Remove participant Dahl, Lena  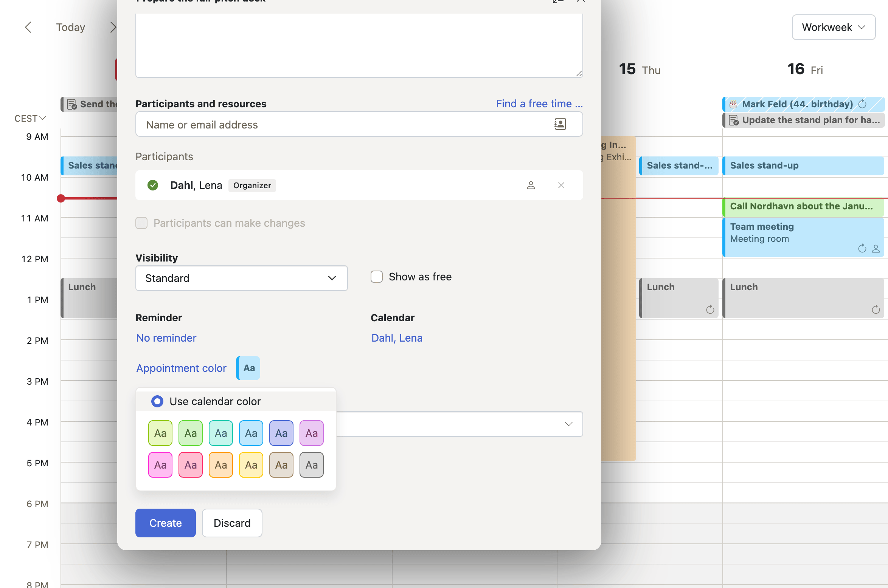[561, 185]
